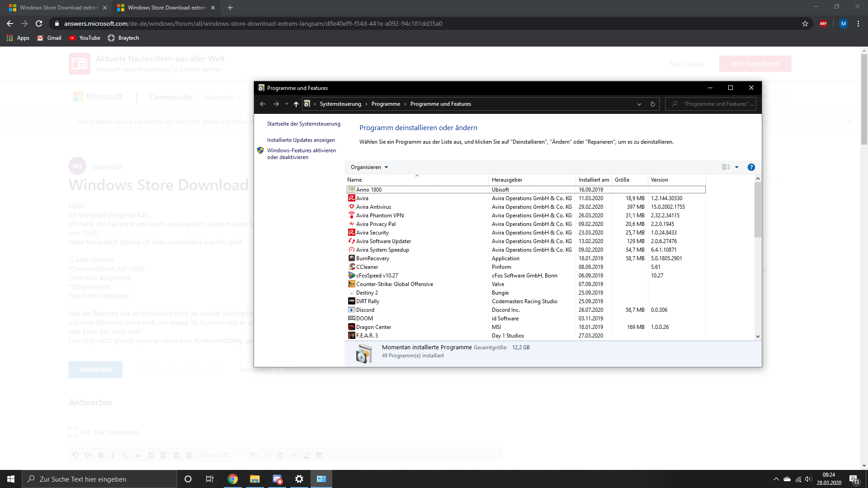Open Settings gear in the taskbar
Viewport: 868px width, 488px height.
pos(299,479)
